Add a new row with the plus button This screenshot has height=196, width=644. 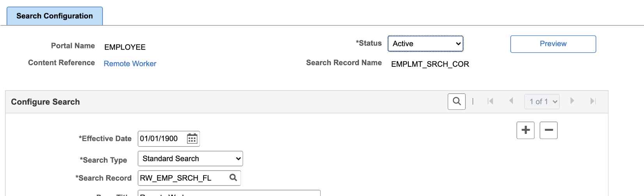pos(525,130)
